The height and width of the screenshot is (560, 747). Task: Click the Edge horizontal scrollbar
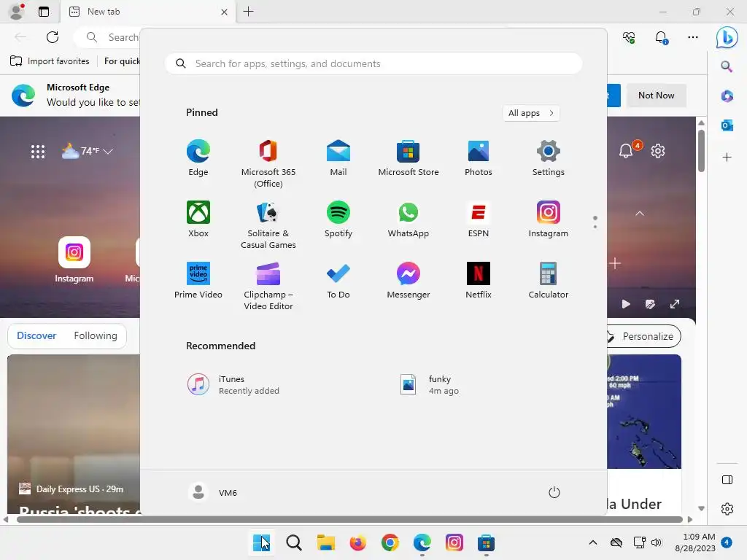(x=349, y=519)
